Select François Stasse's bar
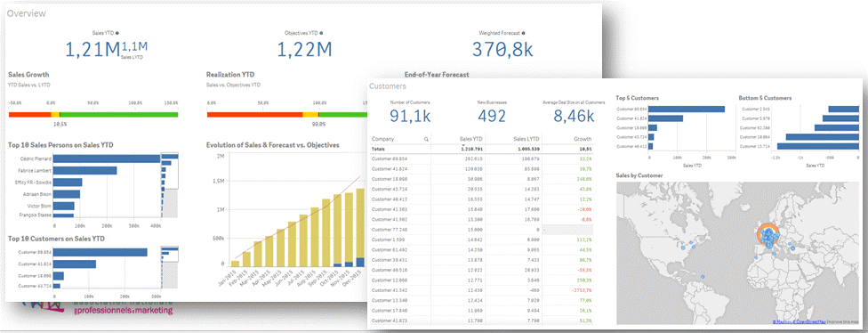Viewport: 868px width, 333px height. (x=64, y=215)
